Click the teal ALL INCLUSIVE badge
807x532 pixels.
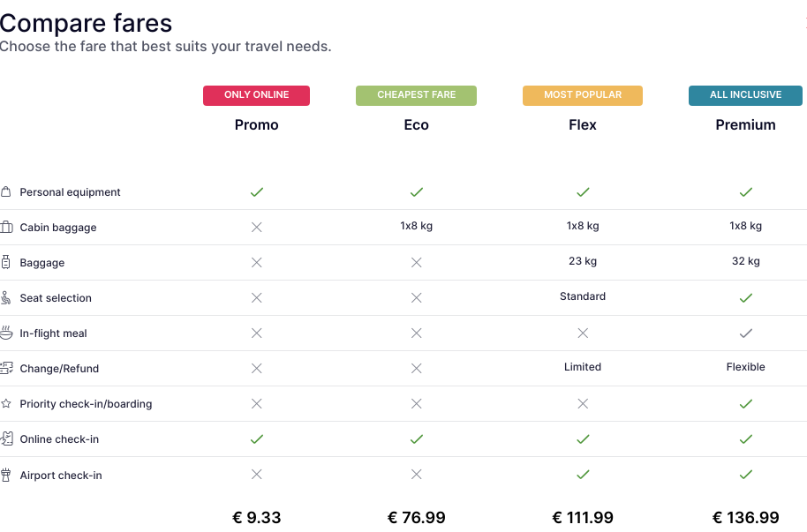[745, 95]
